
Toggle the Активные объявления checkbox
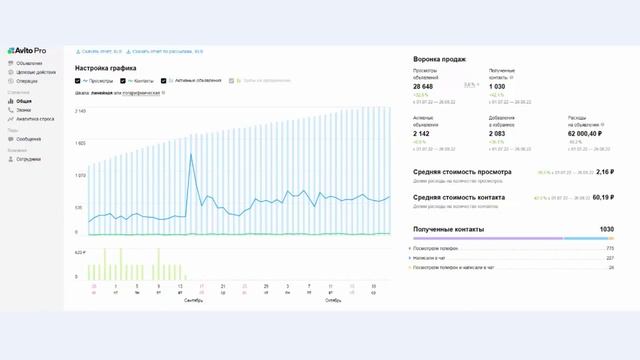[x=164, y=81]
